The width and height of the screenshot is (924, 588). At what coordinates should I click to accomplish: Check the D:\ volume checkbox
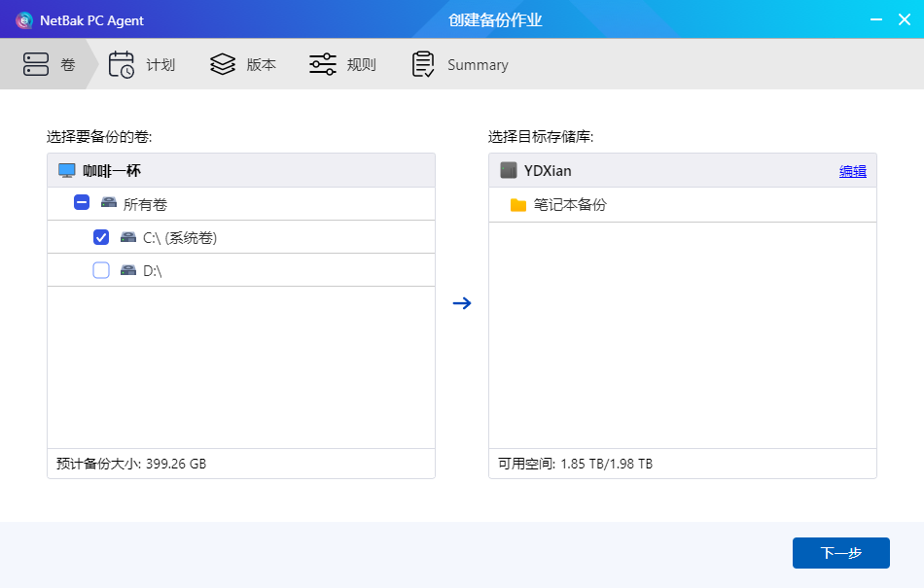tap(101, 270)
